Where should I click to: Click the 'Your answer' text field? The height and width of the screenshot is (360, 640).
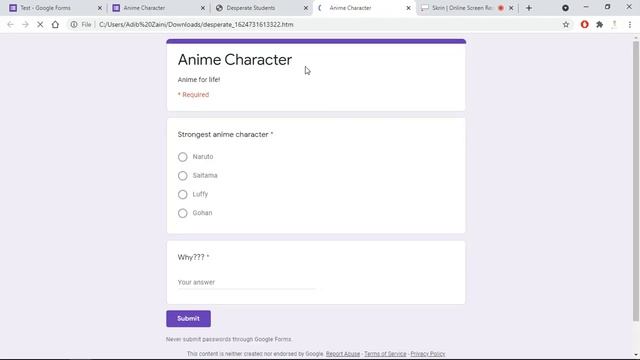pyautogui.click(x=247, y=282)
